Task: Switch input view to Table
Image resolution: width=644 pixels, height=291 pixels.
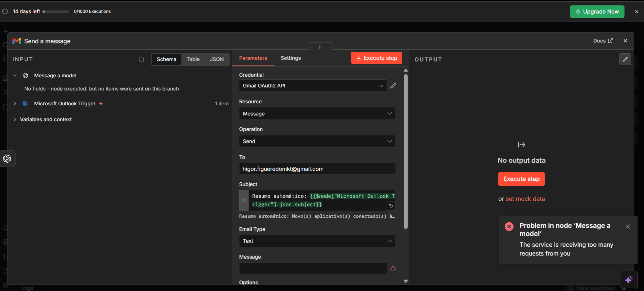Action: (193, 59)
